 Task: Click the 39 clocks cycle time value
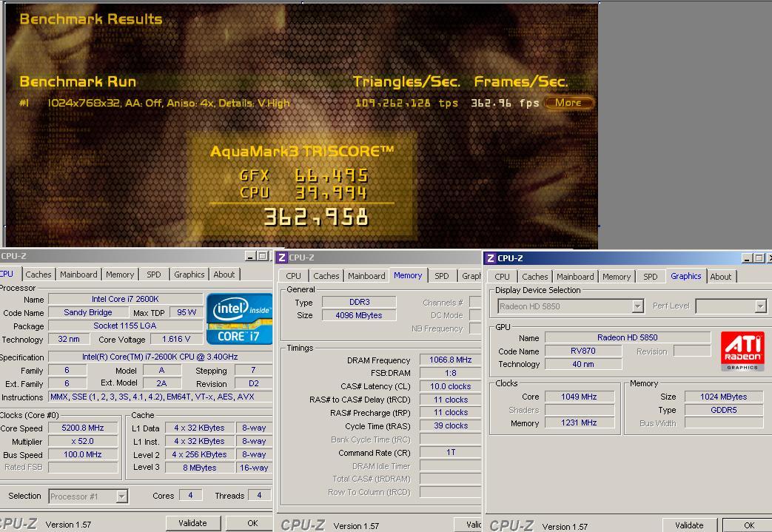click(451, 425)
